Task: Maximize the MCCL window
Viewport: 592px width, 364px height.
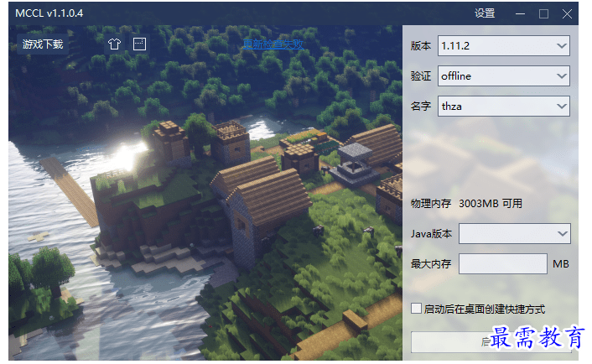Action: 543,14
